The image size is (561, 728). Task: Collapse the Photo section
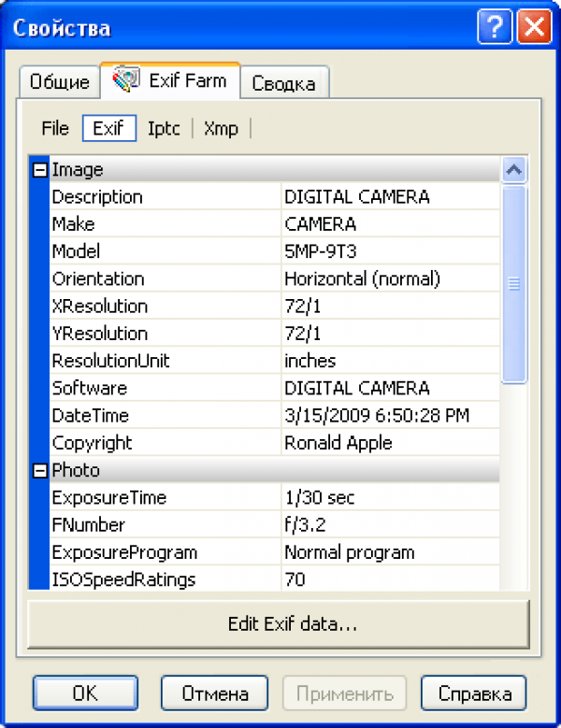click(x=40, y=471)
